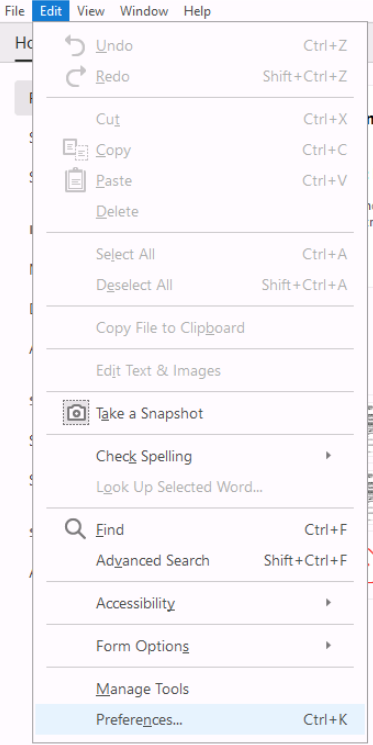
Task: Expand the Form Options submenu arrow
Action: (x=328, y=646)
